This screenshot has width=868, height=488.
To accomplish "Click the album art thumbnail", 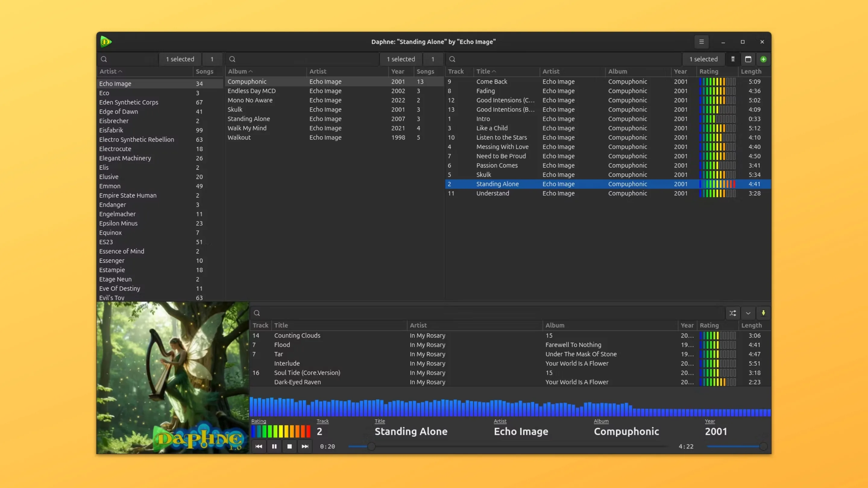I will (172, 377).
